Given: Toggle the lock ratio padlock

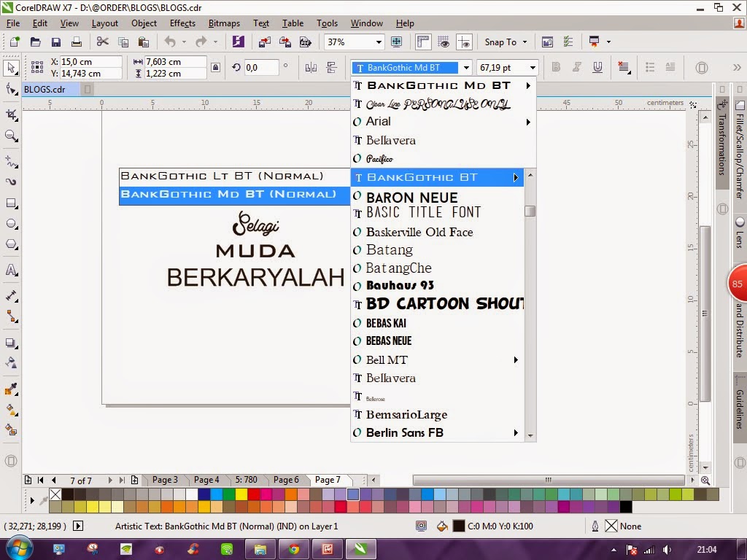Looking at the screenshot, I should coord(215,68).
